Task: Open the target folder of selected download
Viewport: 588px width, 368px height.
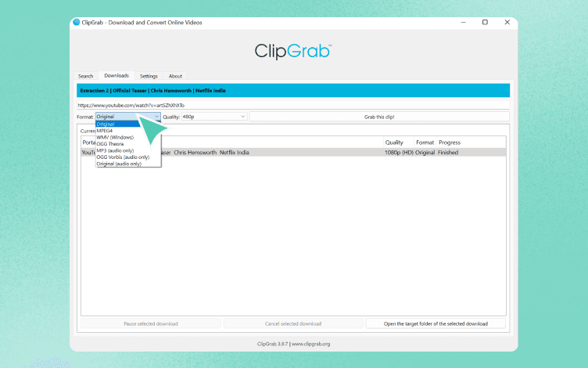Action: tap(436, 323)
